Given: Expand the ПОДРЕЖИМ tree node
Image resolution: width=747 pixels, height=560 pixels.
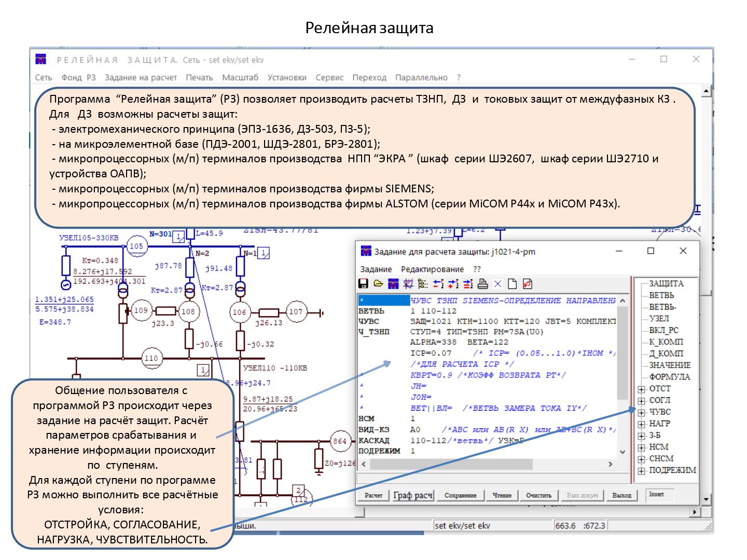Looking at the screenshot, I should point(642,471).
